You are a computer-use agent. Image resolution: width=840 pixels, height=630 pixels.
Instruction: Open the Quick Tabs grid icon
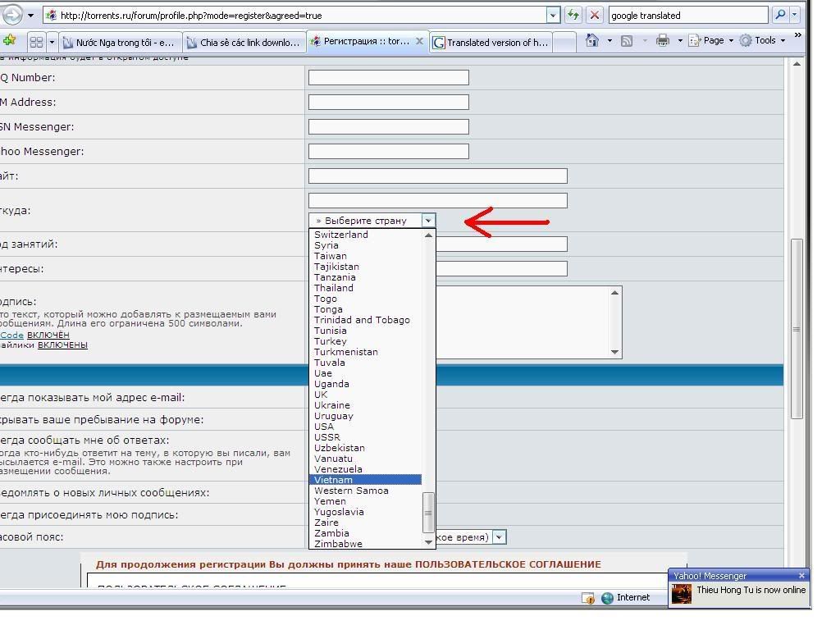pos(35,42)
